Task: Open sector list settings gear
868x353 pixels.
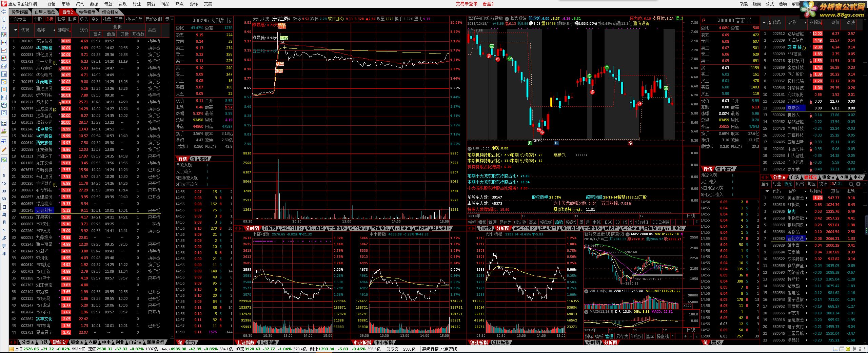Action: pos(858,184)
